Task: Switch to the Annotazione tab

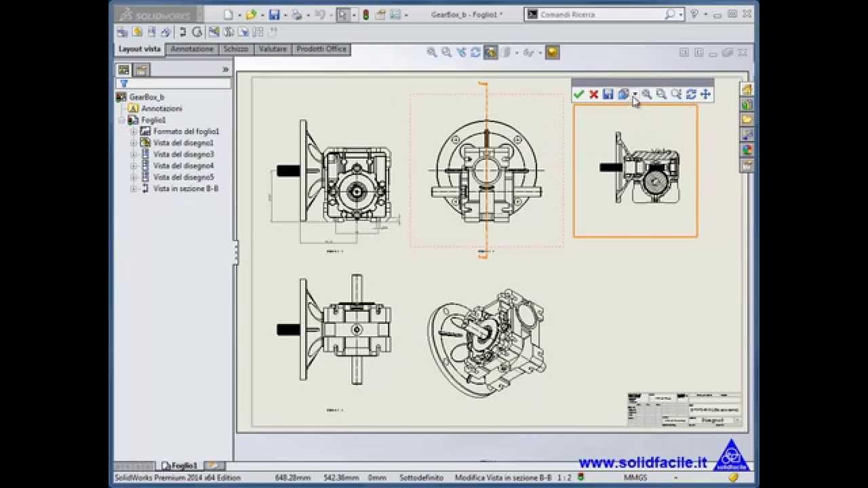Action: (x=192, y=49)
